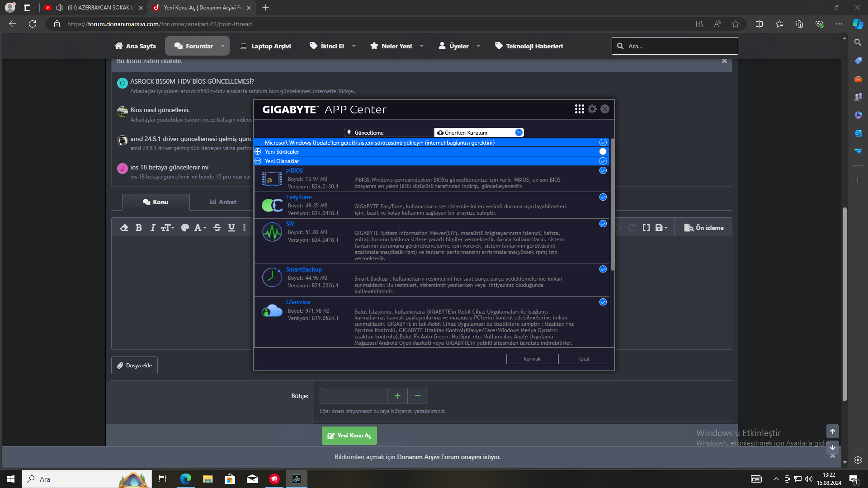
Task: Expand the Forumlar dropdown arrow
Action: click(223, 46)
